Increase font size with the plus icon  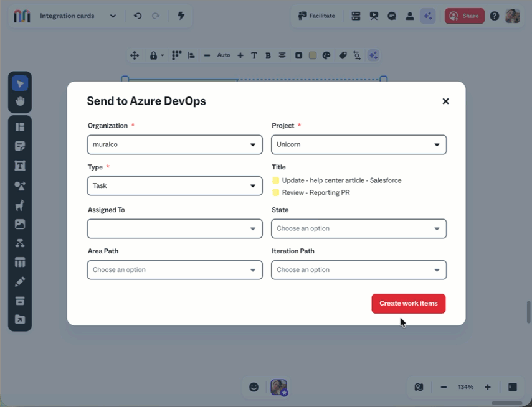[x=240, y=55]
